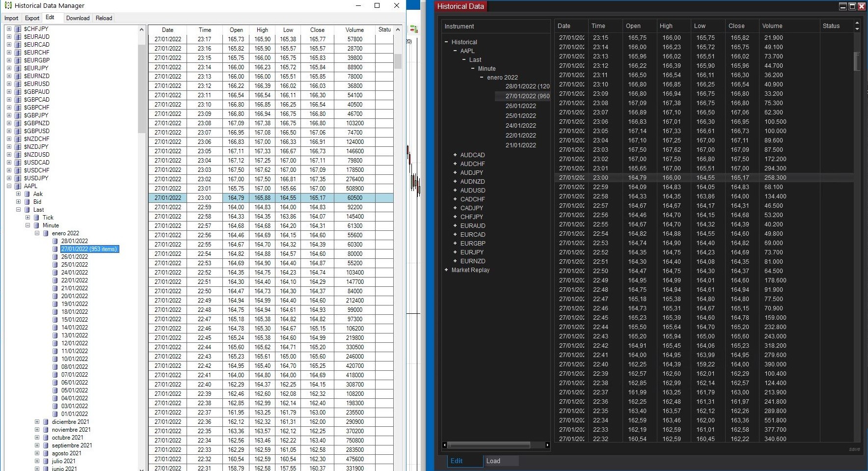Click the Download menu item

(x=78, y=18)
